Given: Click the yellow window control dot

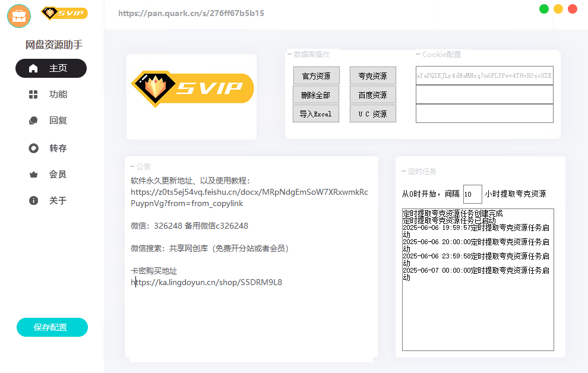Looking at the screenshot, I should pyautogui.click(x=558, y=9).
